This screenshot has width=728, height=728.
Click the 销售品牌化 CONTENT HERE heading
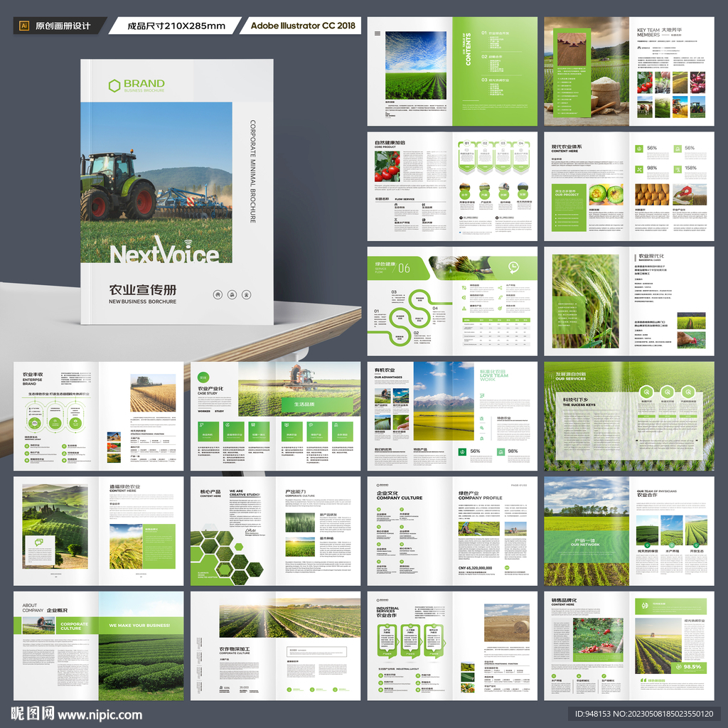click(564, 601)
